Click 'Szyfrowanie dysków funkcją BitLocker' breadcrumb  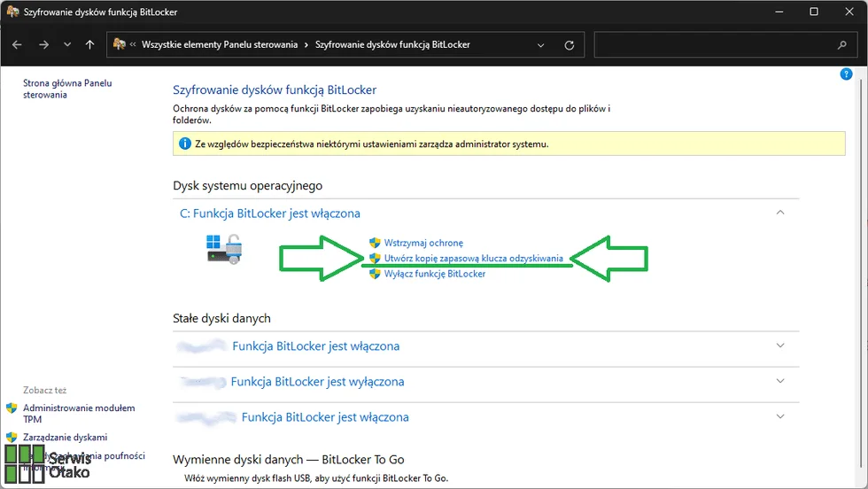pyautogui.click(x=392, y=45)
